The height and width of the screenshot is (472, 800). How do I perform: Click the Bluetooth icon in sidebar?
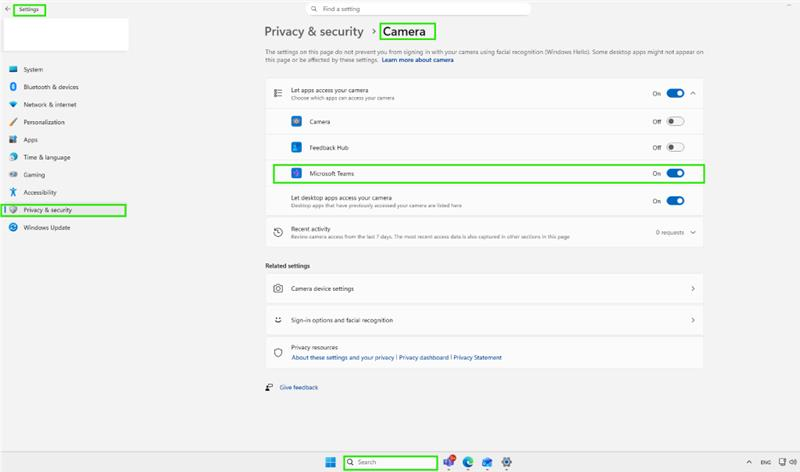click(13, 87)
